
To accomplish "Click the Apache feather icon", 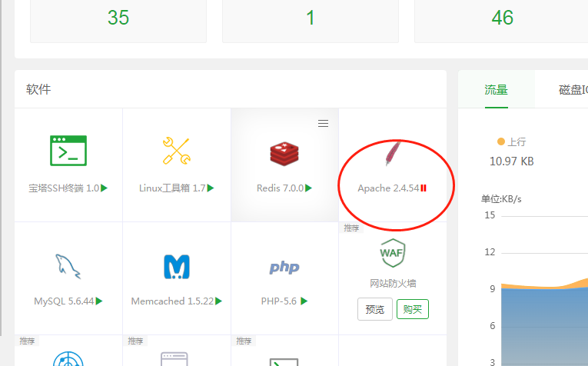I will (393, 153).
